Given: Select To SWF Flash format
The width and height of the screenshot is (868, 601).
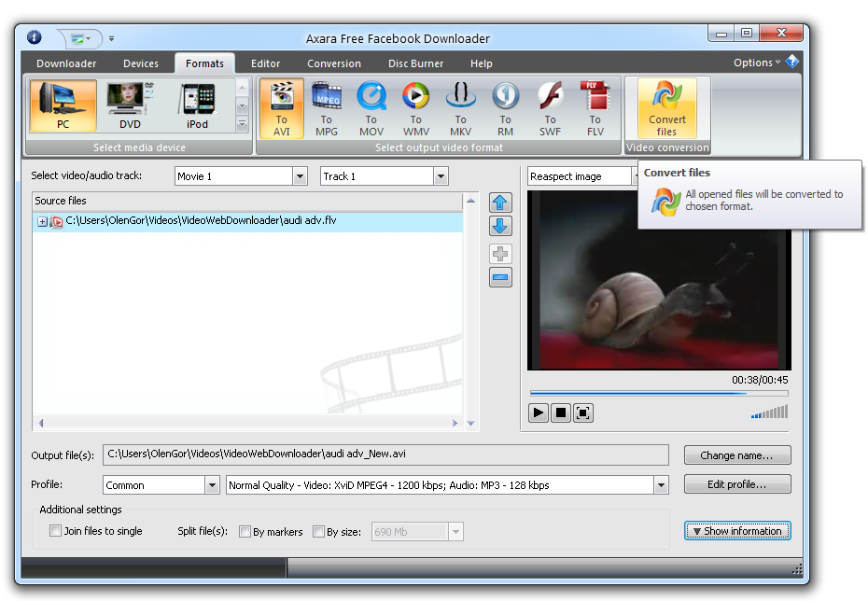Looking at the screenshot, I should 550,108.
